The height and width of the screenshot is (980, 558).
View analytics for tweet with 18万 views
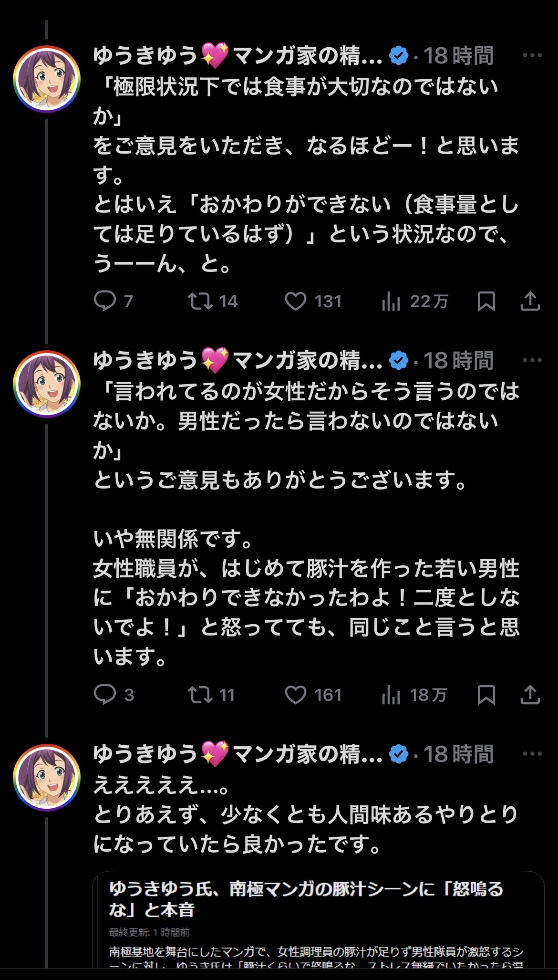[x=391, y=695]
